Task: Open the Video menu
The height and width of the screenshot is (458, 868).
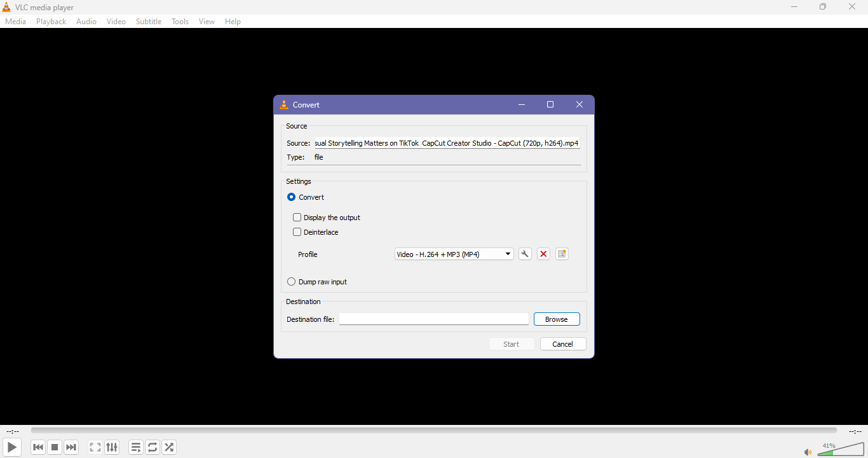Action: [x=116, y=22]
